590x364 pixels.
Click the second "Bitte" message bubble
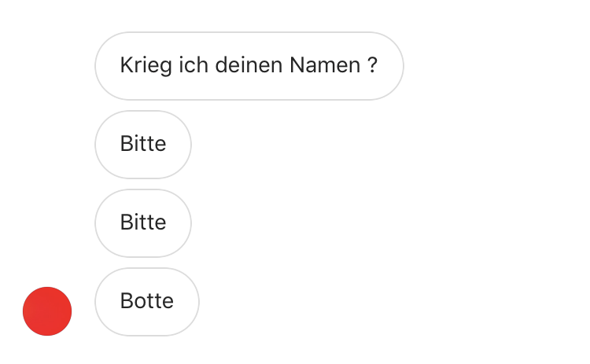click(x=143, y=223)
